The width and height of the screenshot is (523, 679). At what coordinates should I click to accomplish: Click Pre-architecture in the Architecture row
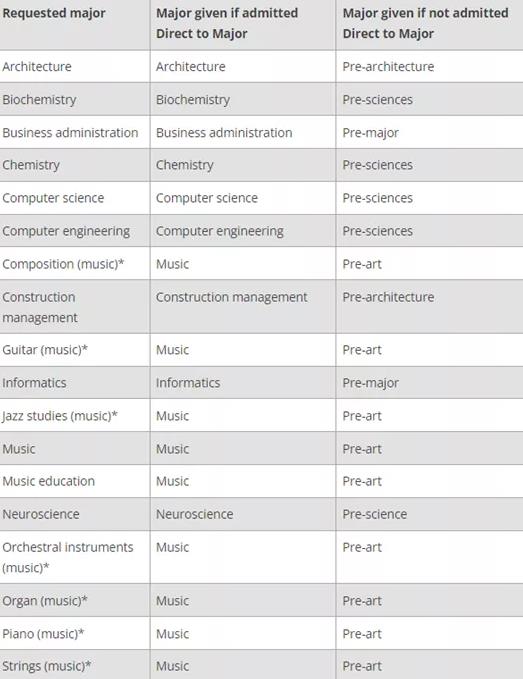388,67
